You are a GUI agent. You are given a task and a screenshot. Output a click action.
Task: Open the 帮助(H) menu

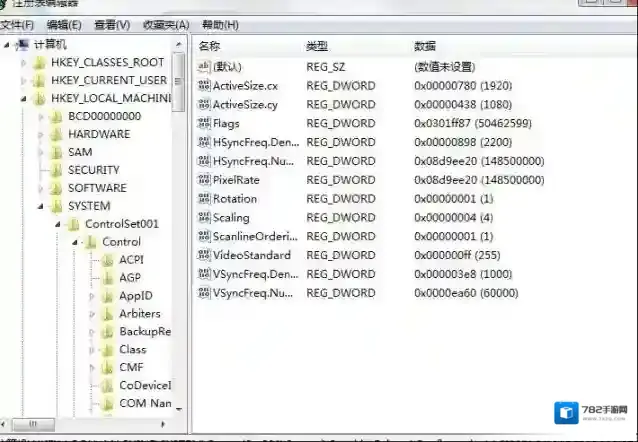pos(220,24)
